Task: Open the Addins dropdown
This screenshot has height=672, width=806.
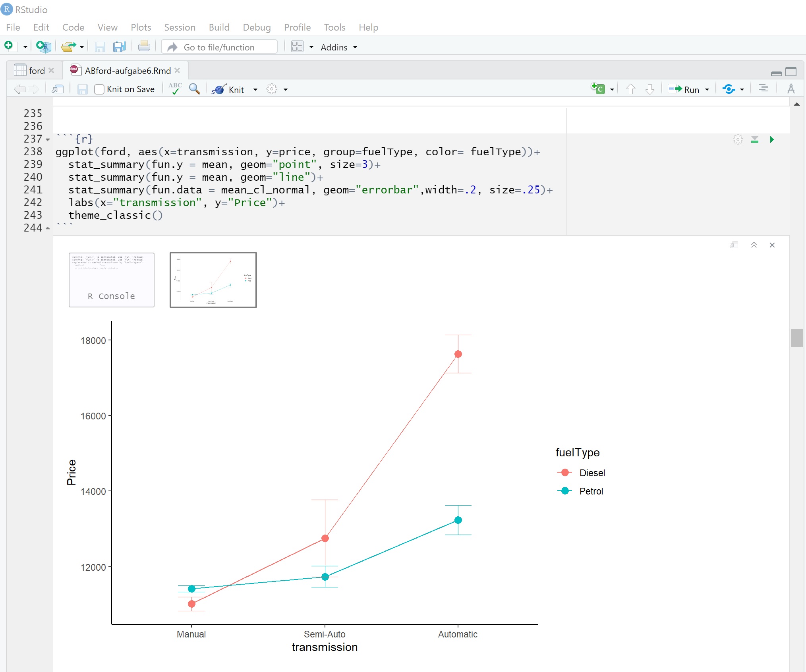Action: [339, 47]
